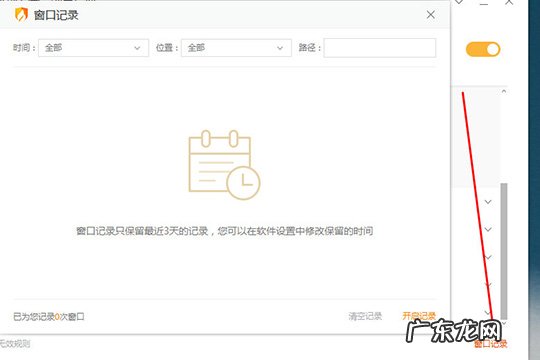This screenshot has height=360, width=540.
Task: Click the 窗口记录只保留最近3天的记录 notice text
Action: [x=225, y=231]
